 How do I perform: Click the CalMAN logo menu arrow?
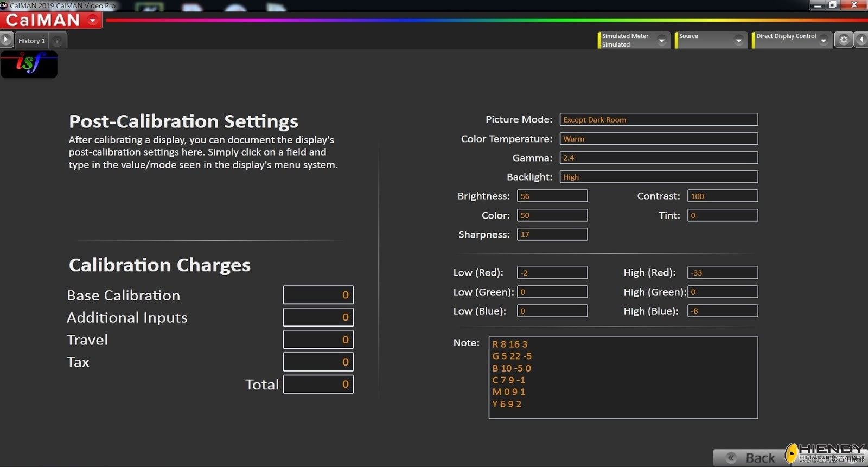point(93,20)
